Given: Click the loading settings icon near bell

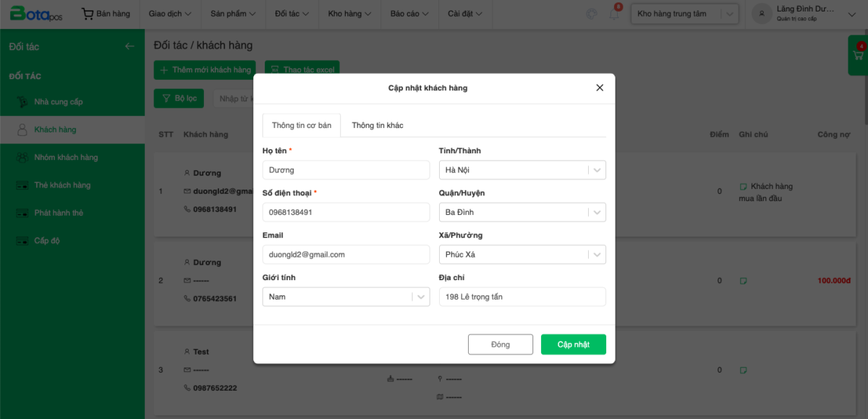Looking at the screenshot, I should [x=592, y=14].
